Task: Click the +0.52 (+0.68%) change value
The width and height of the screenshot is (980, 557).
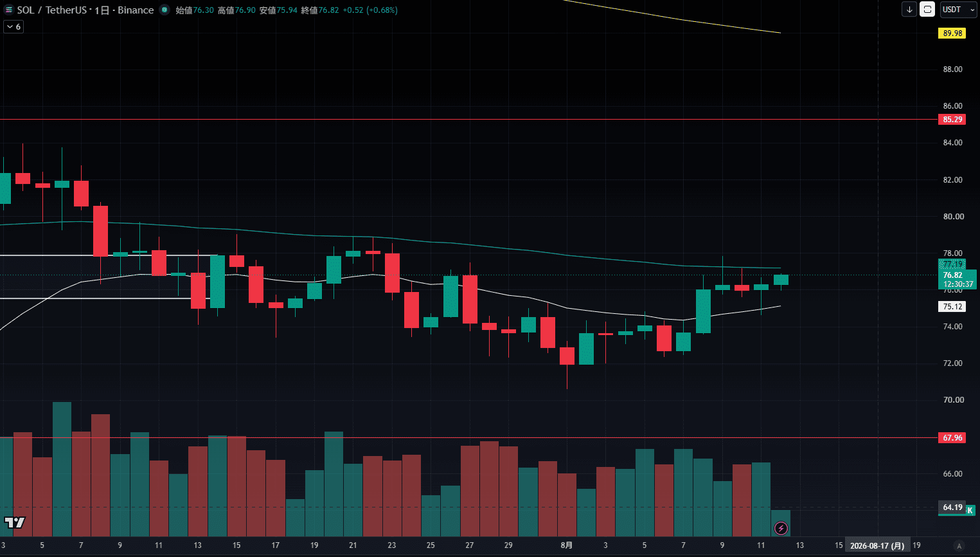Action: click(x=370, y=10)
